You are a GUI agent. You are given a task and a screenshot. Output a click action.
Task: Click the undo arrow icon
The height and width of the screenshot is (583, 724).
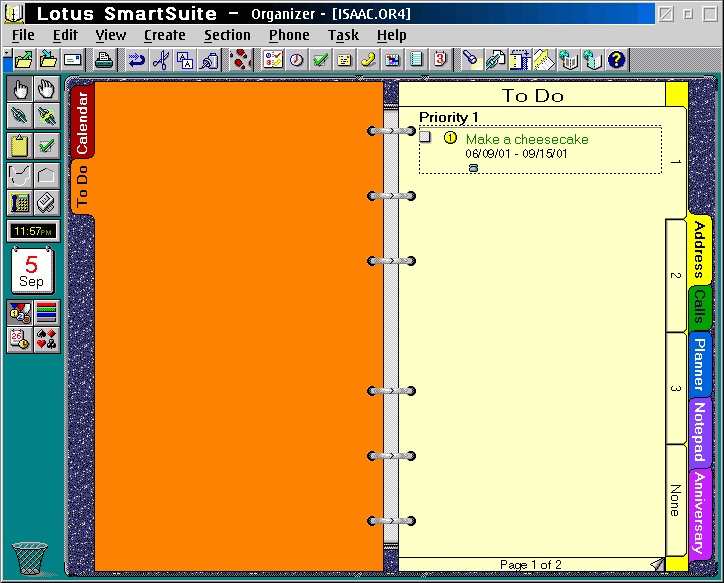point(136,60)
